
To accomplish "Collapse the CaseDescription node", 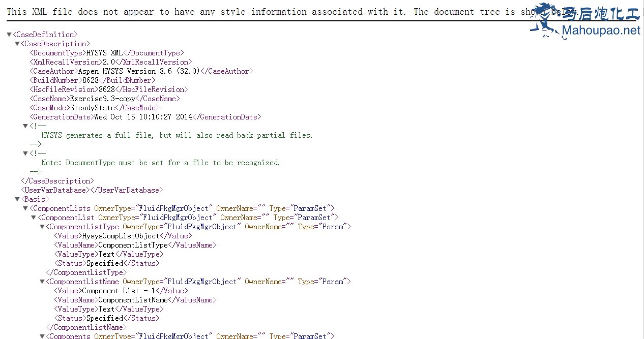I will [17, 44].
